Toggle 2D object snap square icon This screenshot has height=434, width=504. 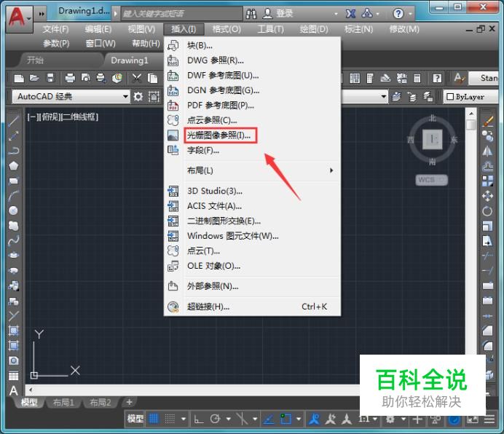pyautogui.click(x=286, y=419)
